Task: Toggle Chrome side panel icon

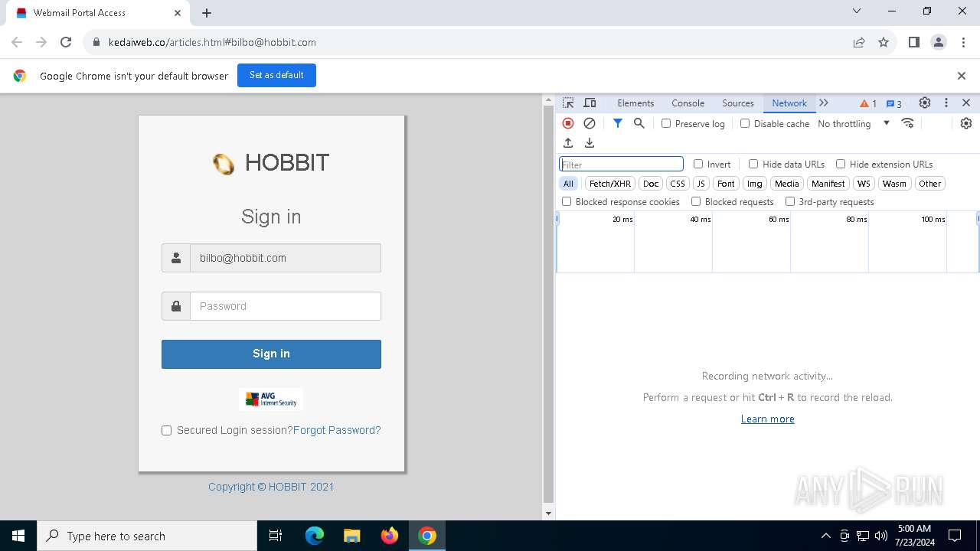Action: (914, 42)
